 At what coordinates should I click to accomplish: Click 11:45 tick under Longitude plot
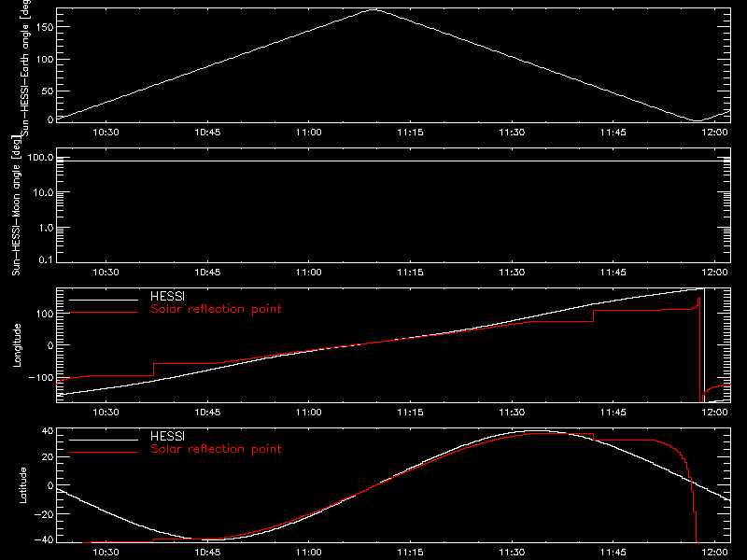coord(613,413)
